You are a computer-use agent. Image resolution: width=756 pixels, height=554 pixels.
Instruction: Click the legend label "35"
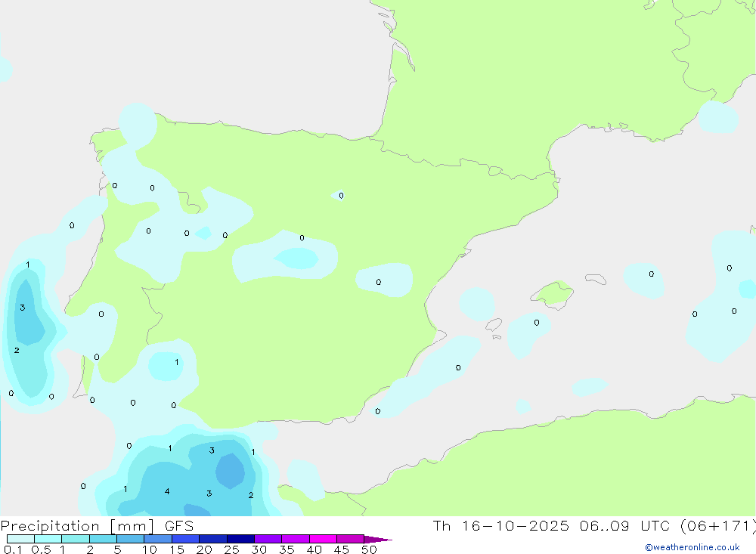coord(287,549)
